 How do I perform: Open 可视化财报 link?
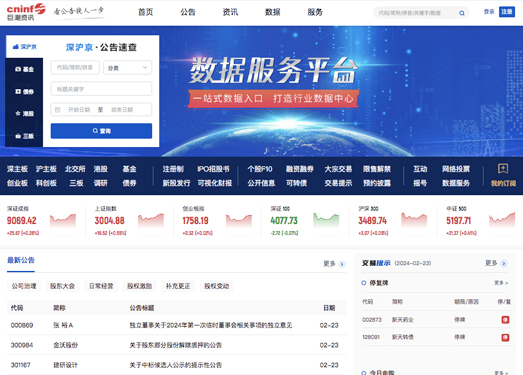point(215,183)
